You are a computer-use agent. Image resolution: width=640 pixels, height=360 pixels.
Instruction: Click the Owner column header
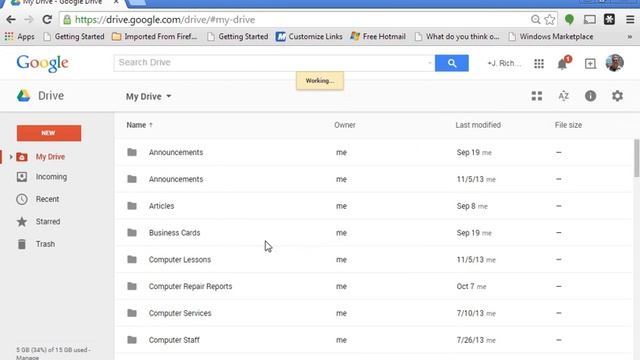coord(345,125)
